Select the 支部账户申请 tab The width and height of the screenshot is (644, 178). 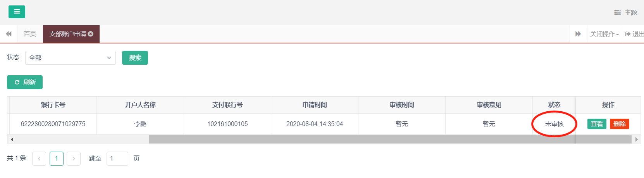pos(68,34)
